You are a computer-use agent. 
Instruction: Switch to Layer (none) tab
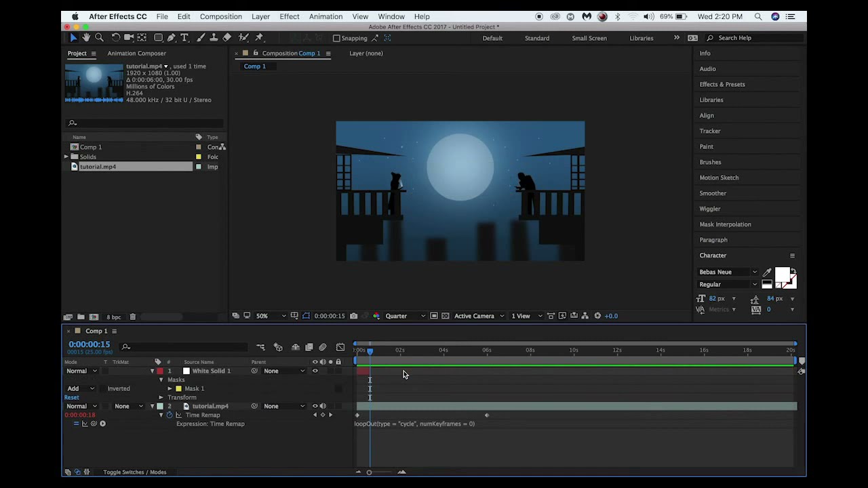point(366,54)
